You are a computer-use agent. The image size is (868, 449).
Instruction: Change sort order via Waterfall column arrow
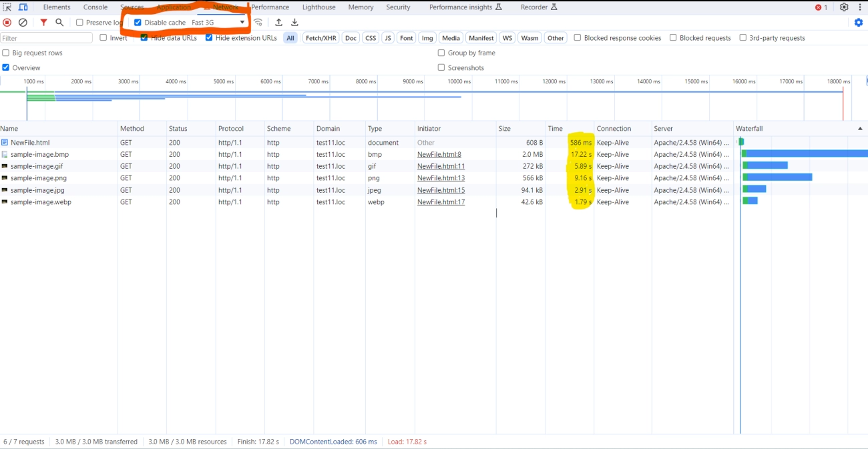(x=859, y=128)
